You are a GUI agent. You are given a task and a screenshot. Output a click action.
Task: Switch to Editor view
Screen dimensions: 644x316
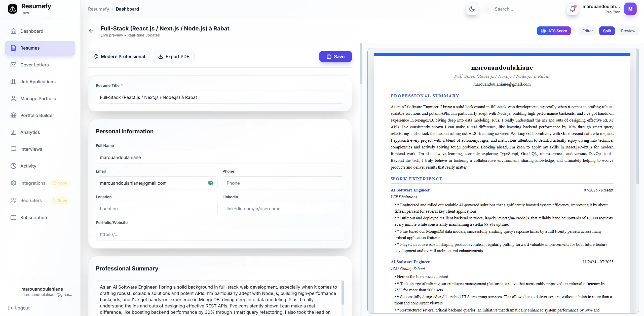[587, 31]
